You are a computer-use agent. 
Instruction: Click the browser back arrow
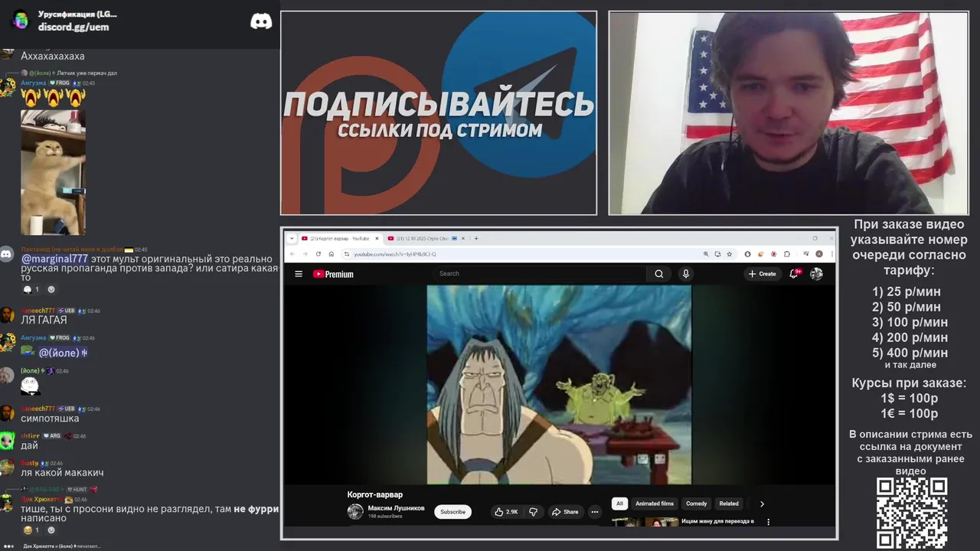[292, 254]
